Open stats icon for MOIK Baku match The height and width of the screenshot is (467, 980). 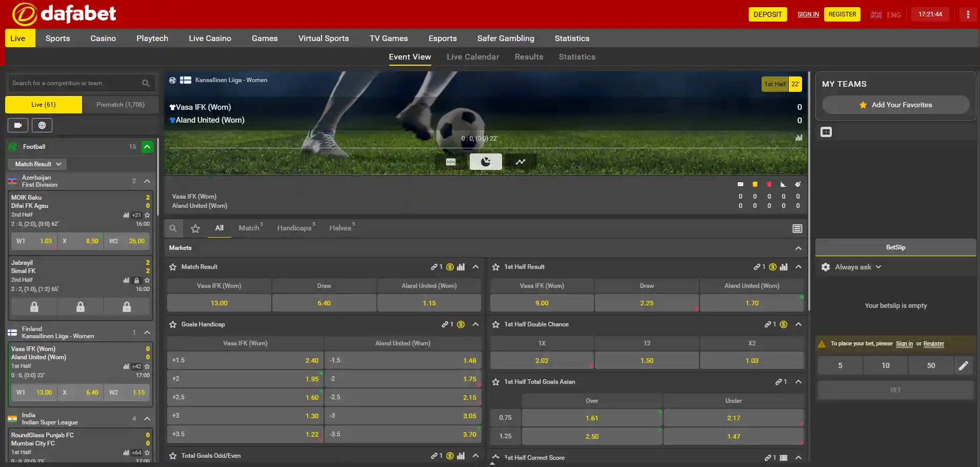[x=126, y=215]
